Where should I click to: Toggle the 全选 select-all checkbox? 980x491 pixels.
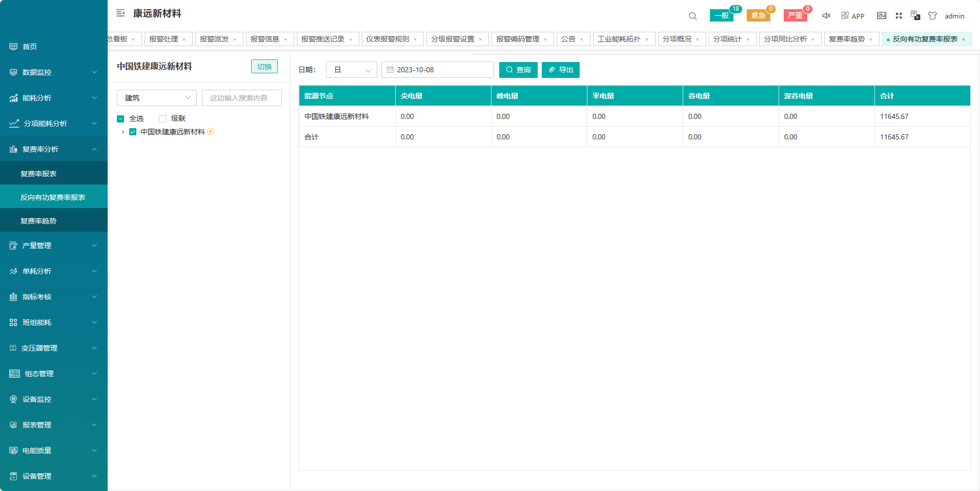click(120, 119)
